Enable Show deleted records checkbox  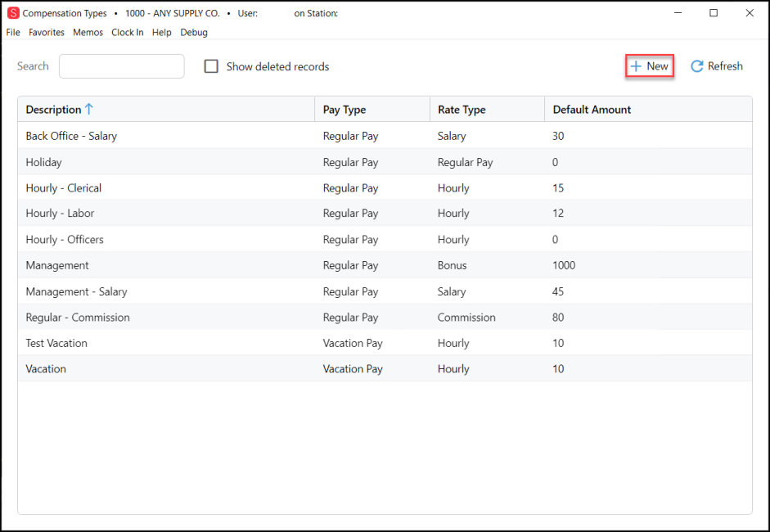211,66
